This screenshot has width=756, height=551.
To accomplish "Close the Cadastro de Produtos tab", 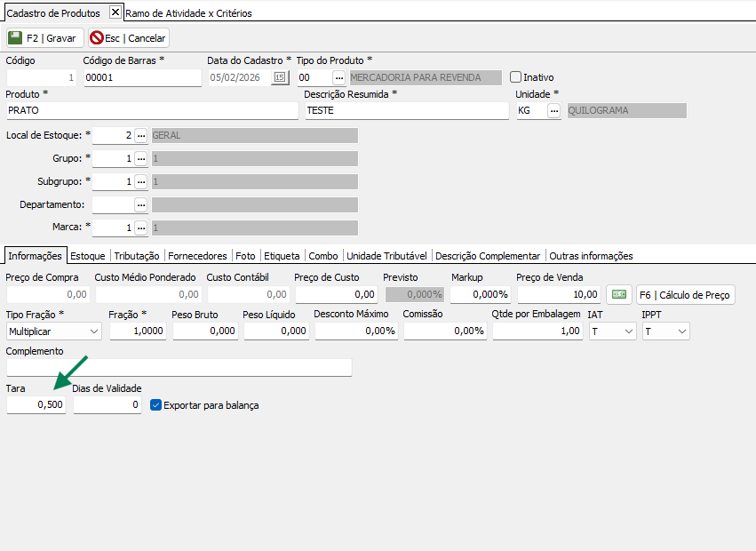I will [115, 12].
